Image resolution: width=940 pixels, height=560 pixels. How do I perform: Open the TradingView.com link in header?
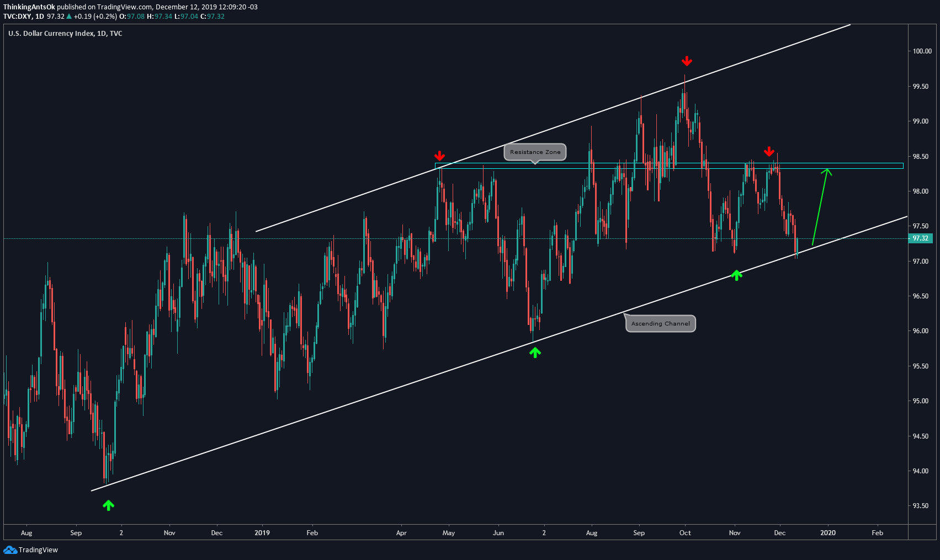(124, 7)
